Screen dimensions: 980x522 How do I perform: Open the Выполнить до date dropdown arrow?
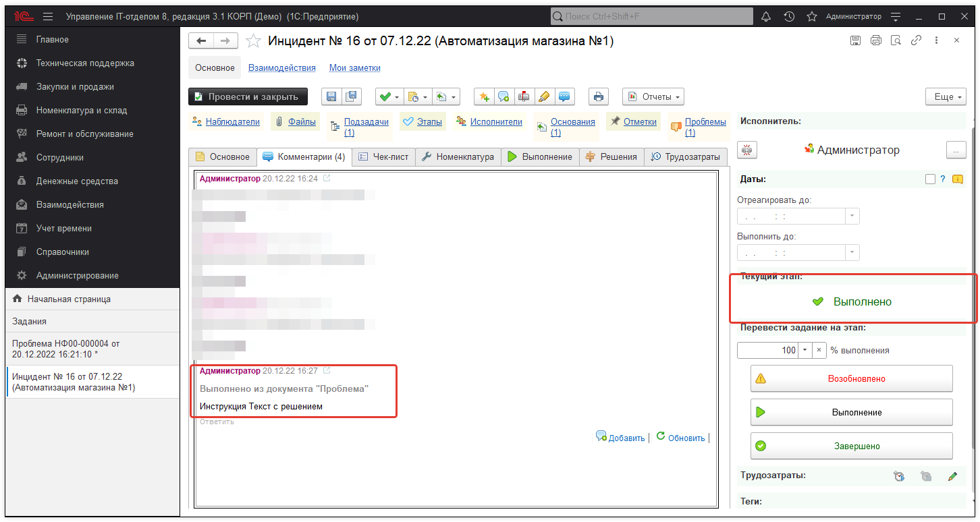coord(852,253)
